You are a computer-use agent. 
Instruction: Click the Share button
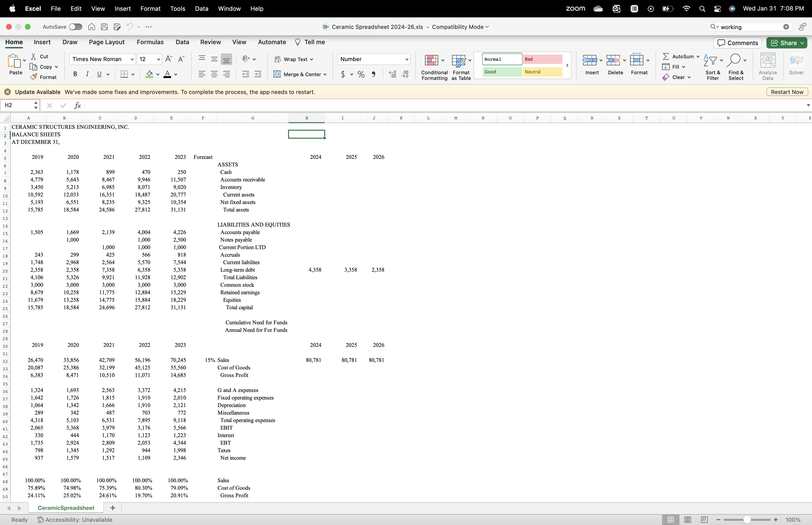[x=784, y=43]
